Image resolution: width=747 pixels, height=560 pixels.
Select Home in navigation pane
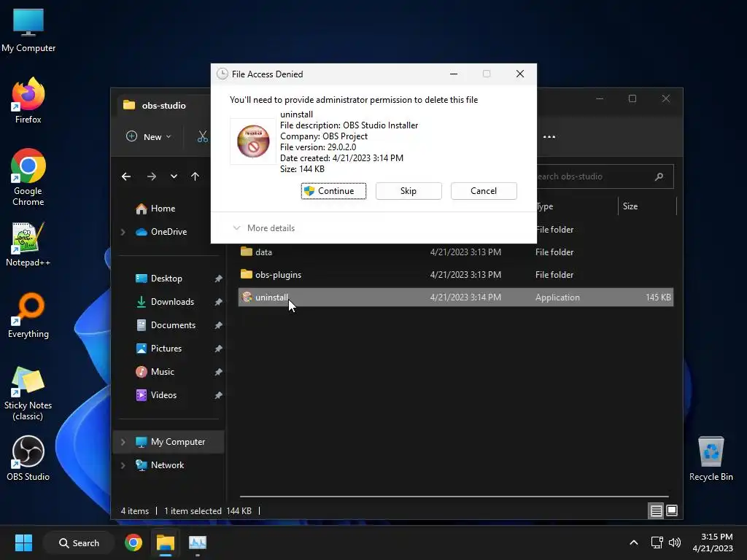click(x=155, y=209)
